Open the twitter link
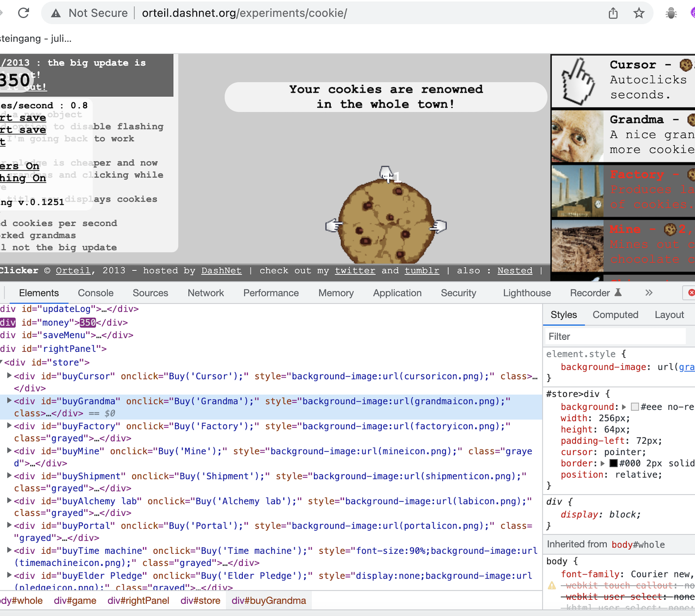This screenshot has height=616, width=695. pos(355,271)
